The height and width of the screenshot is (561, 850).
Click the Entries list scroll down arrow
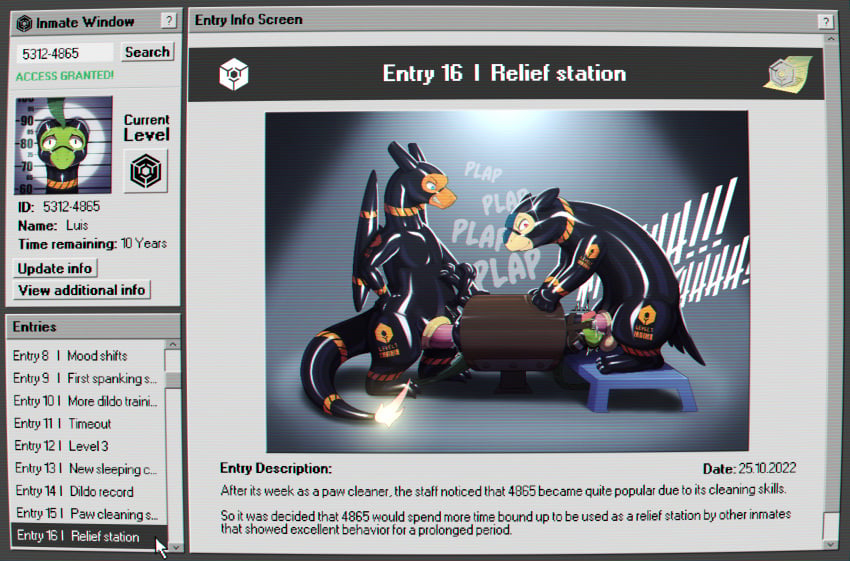click(x=175, y=547)
